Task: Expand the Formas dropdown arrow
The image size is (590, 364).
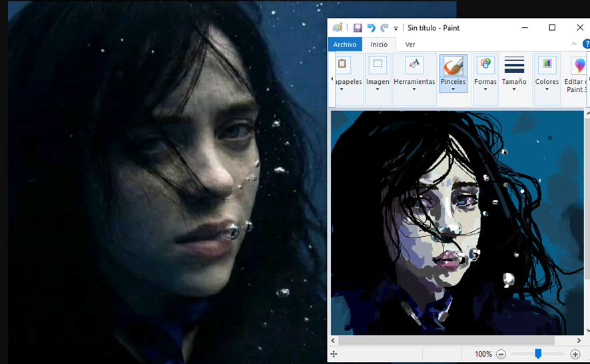Action: [485, 89]
